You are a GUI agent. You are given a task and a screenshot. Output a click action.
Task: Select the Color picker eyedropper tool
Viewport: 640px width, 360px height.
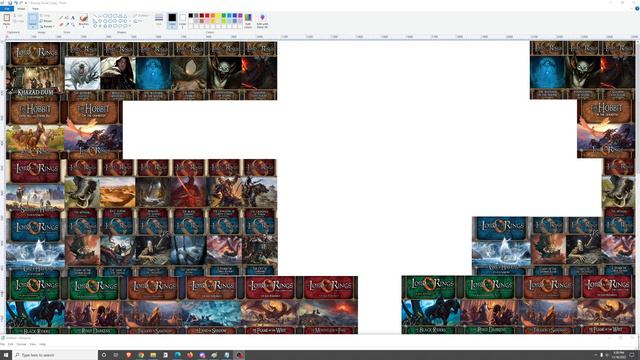click(x=67, y=24)
